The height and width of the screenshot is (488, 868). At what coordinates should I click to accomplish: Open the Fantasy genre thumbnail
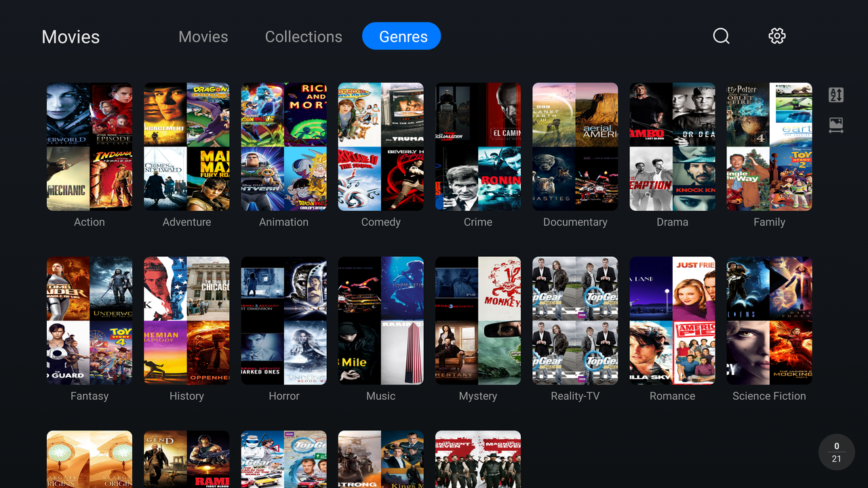90,321
